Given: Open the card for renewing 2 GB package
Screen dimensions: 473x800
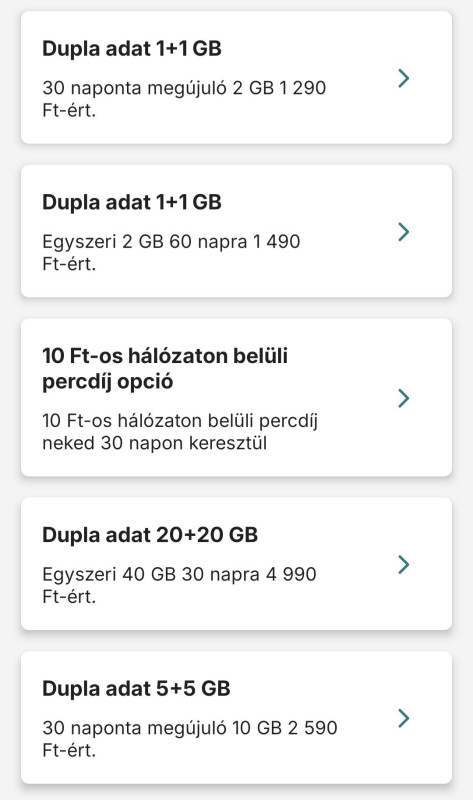Looking at the screenshot, I should [236, 77].
